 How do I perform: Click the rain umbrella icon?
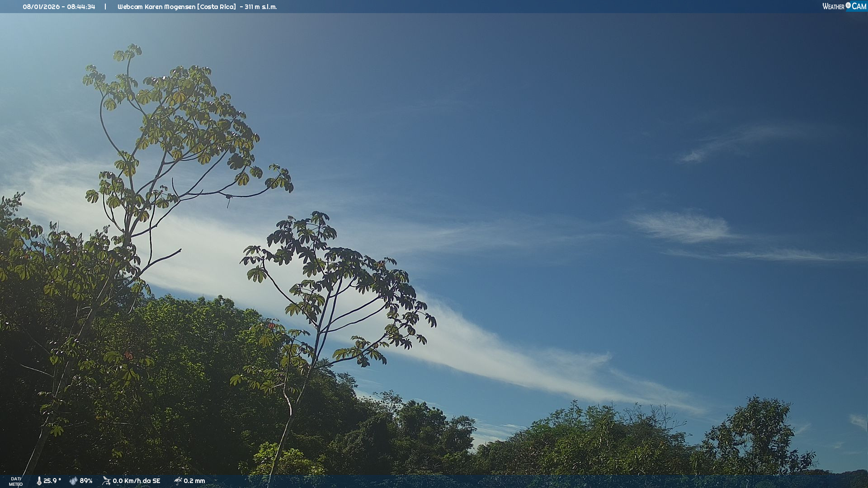pos(178,481)
